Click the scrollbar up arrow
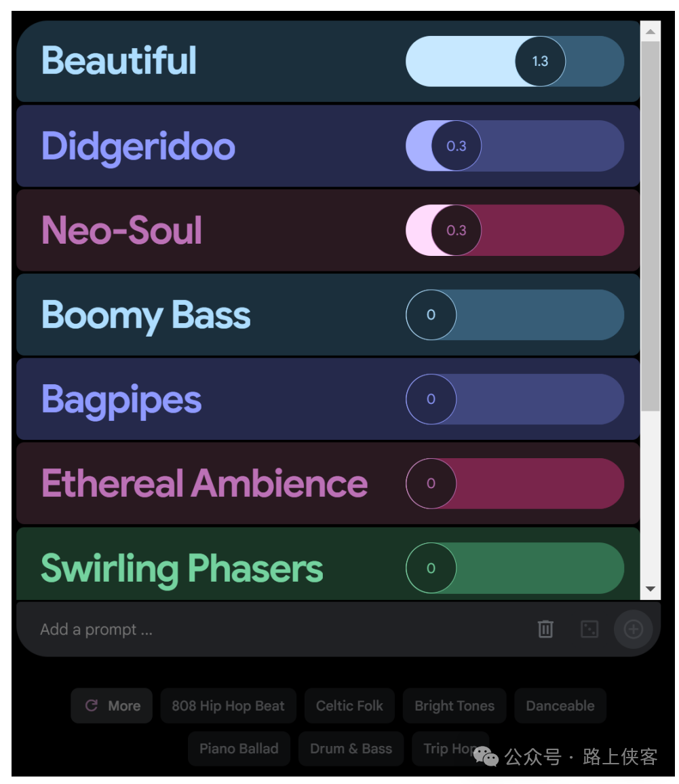 (651, 31)
